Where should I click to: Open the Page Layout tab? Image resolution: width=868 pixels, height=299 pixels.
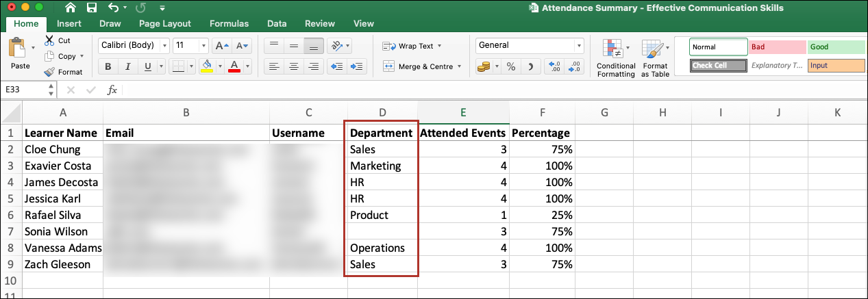pos(164,23)
